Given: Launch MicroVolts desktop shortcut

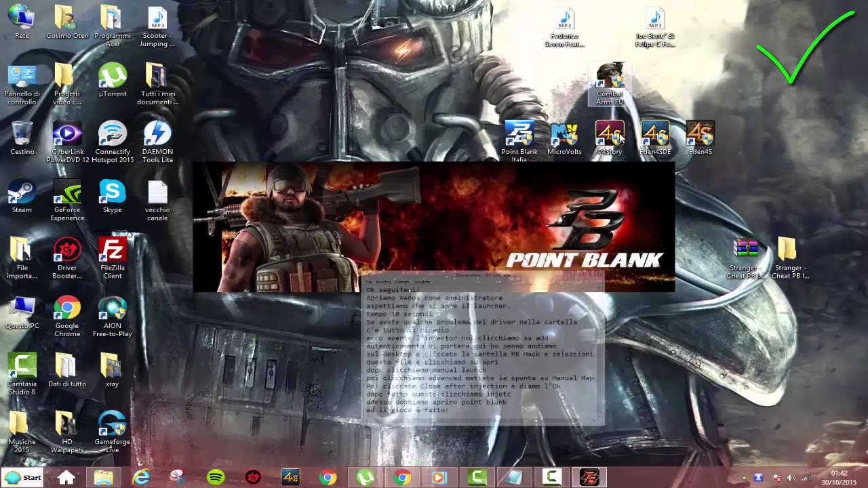Looking at the screenshot, I should pyautogui.click(x=564, y=138).
